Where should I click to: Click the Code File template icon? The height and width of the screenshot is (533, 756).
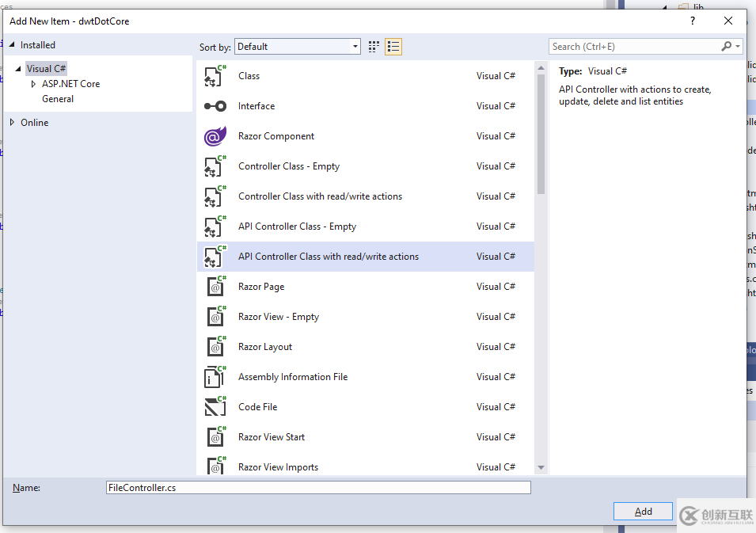tap(215, 407)
